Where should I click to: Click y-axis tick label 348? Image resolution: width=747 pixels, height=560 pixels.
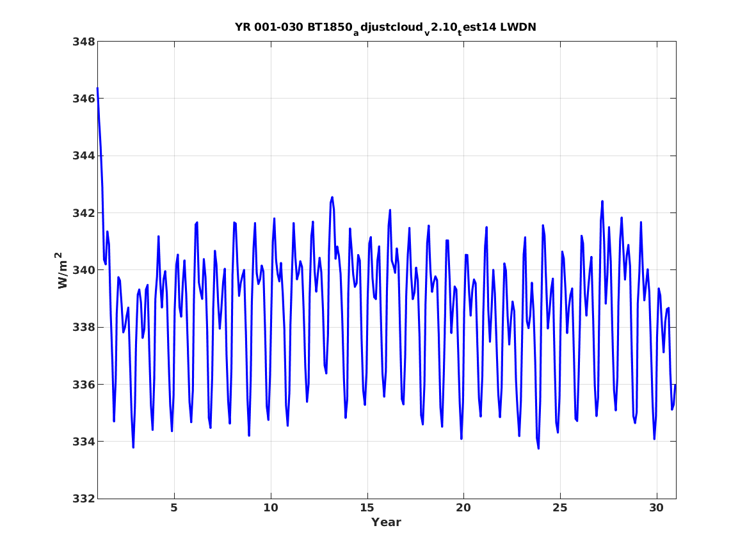(x=83, y=42)
